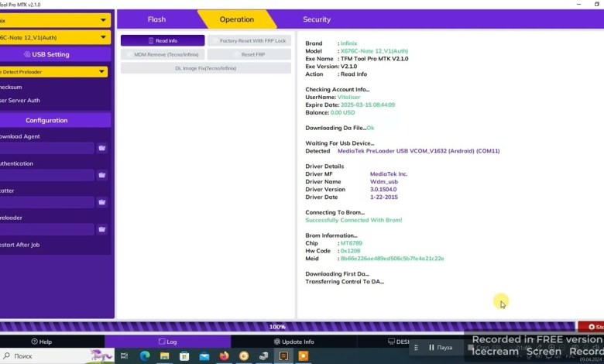
Task: Click the Поиск taskbar search box
Action: [57, 356]
